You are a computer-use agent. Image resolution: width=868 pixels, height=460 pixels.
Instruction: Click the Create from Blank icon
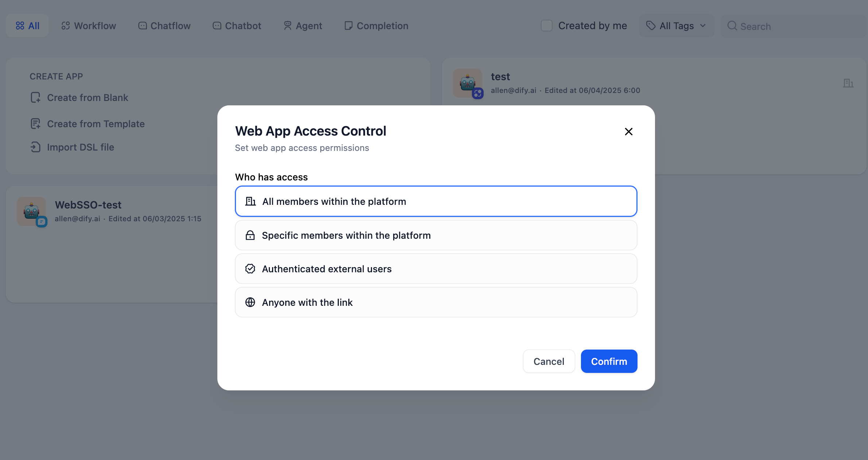click(x=35, y=97)
